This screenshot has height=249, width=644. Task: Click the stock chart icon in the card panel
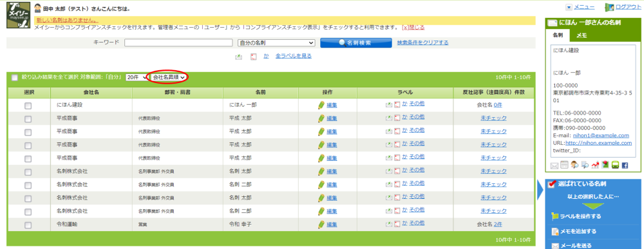tap(595, 165)
